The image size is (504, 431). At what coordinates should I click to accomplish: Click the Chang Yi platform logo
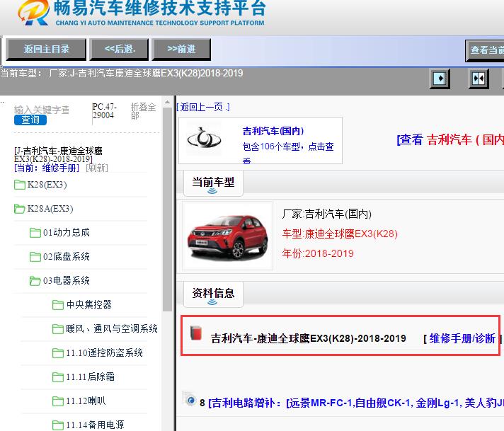pos(30,16)
